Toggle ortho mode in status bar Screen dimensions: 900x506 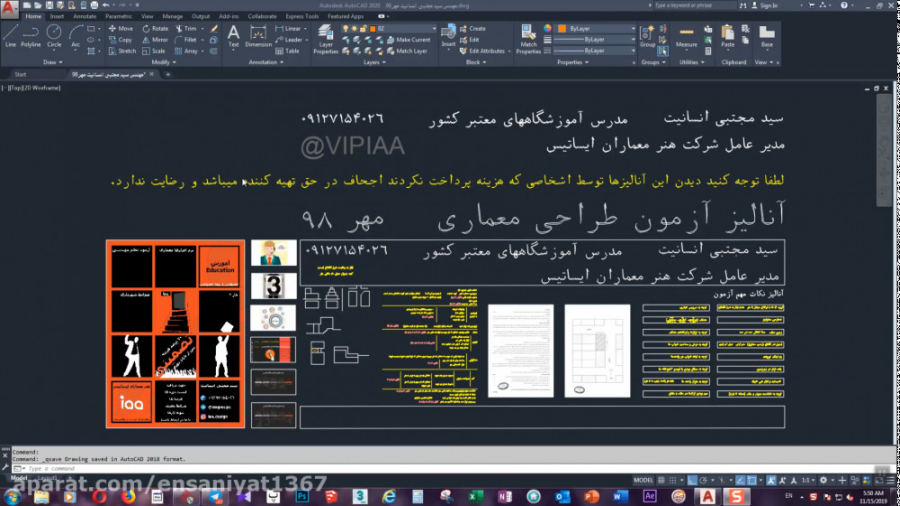click(693, 480)
